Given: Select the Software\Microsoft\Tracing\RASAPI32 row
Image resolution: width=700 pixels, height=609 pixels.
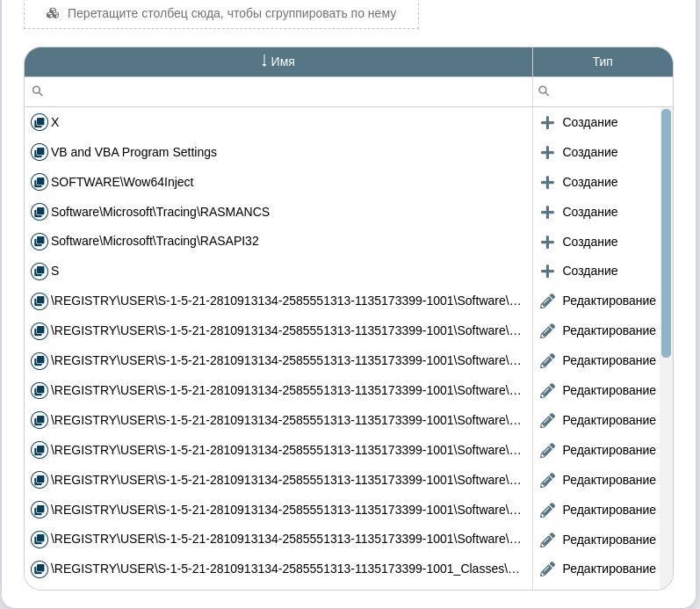Looking at the screenshot, I should pos(155,242).
